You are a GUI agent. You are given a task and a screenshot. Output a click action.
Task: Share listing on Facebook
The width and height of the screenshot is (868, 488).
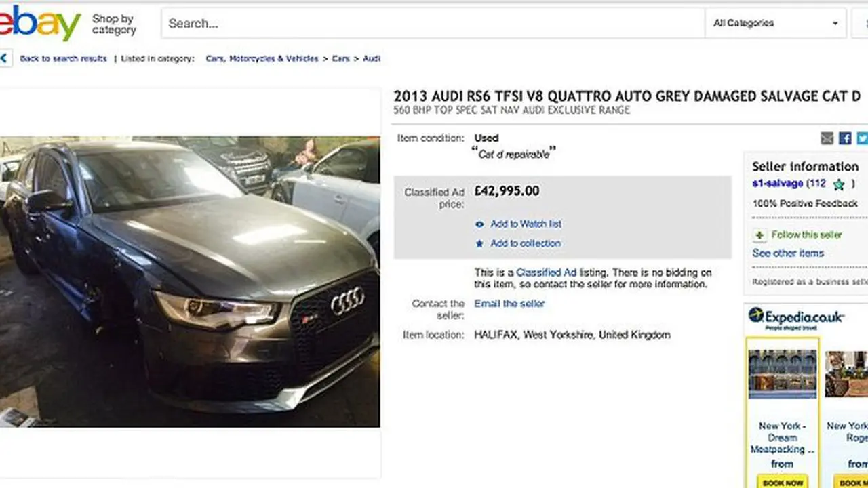pyautogui.click(x=845, y=138)
